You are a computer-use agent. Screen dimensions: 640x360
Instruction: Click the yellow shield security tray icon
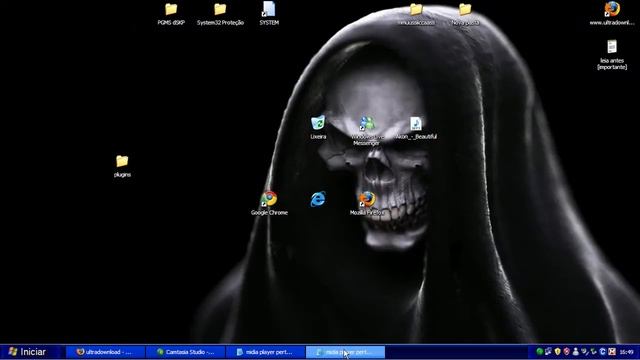coord(558,351)
